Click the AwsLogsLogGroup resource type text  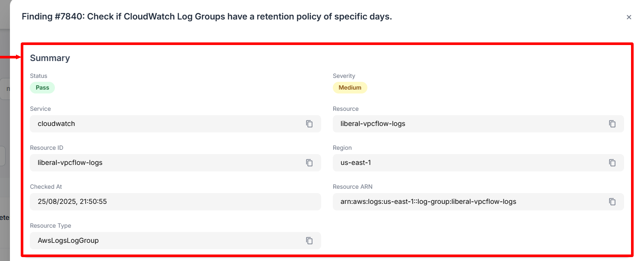point(68,241)
